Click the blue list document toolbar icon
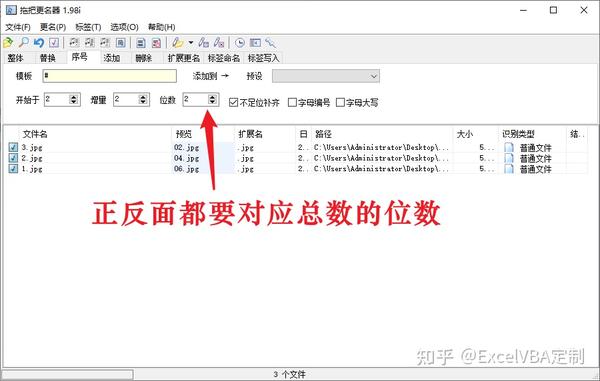Viewport: 600px width, 381px height. [140, 43]
